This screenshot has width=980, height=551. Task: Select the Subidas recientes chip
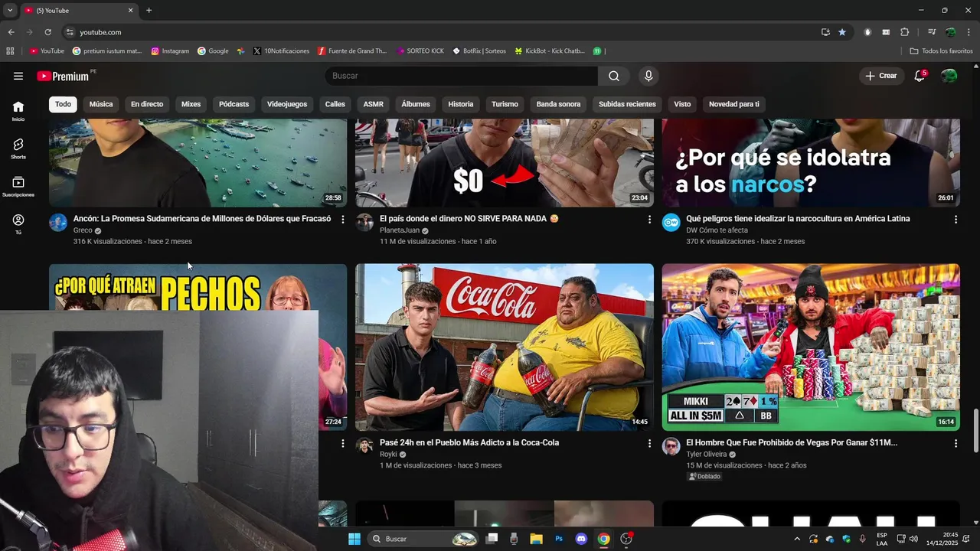pos(627,104)
